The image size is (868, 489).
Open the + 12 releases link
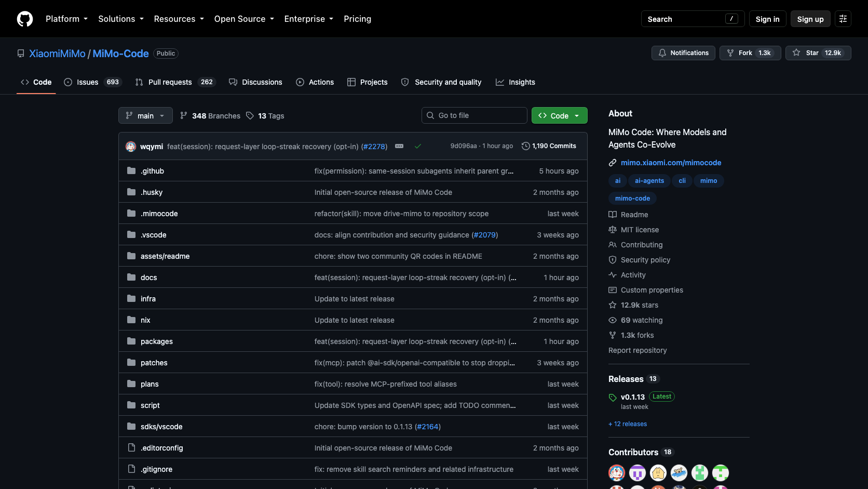(628, 424)
